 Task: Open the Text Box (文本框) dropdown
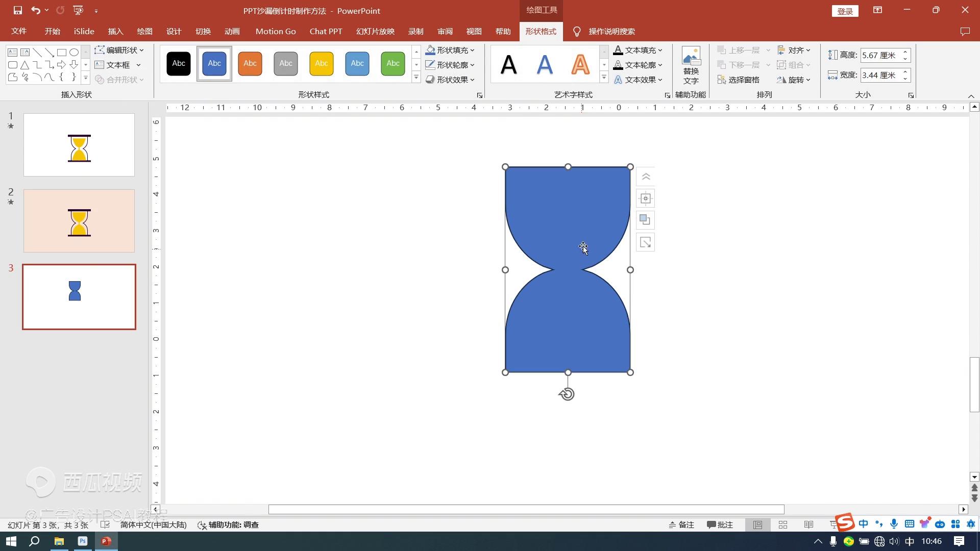click(118, 65)
